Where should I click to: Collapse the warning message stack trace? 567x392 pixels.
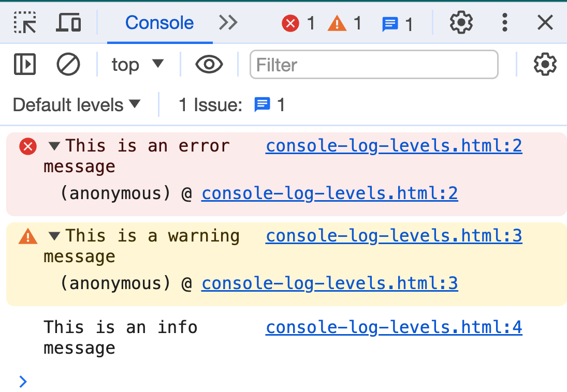(54, 236)
